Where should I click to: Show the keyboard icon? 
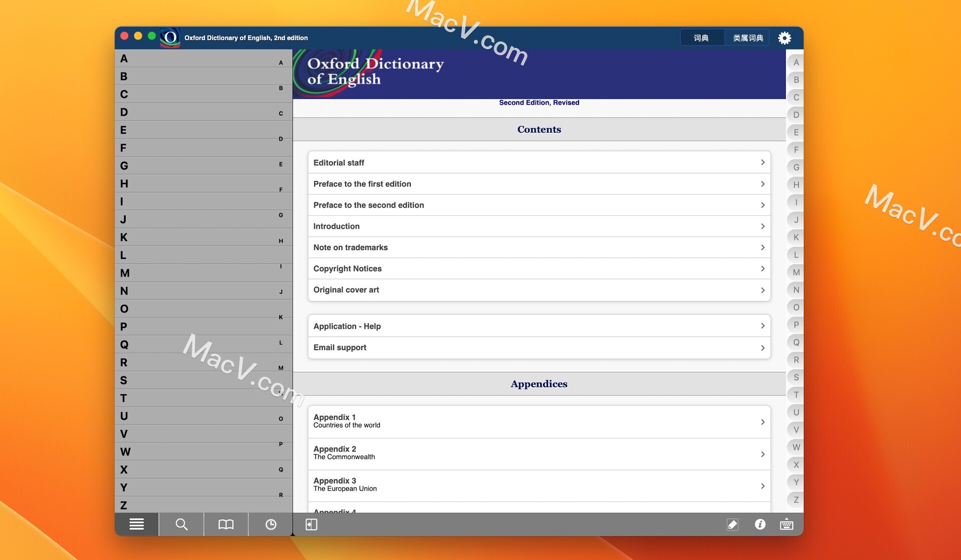(786, 524)
